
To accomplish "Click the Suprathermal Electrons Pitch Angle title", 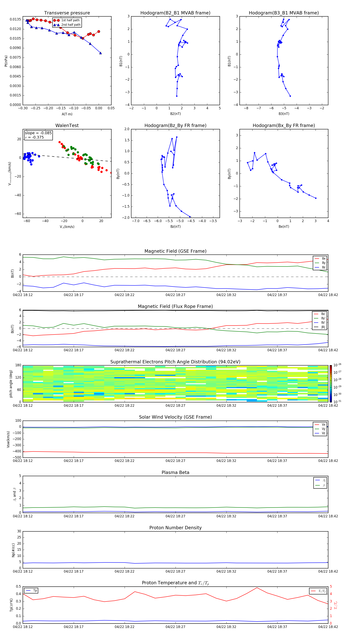I will [x=175, y=362].
